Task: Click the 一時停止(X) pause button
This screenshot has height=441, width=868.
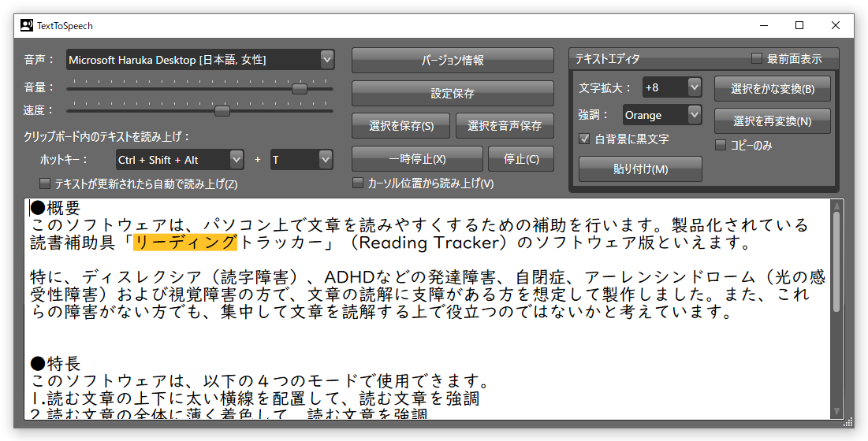Action: pyautogui.click(x=417, y=159)
